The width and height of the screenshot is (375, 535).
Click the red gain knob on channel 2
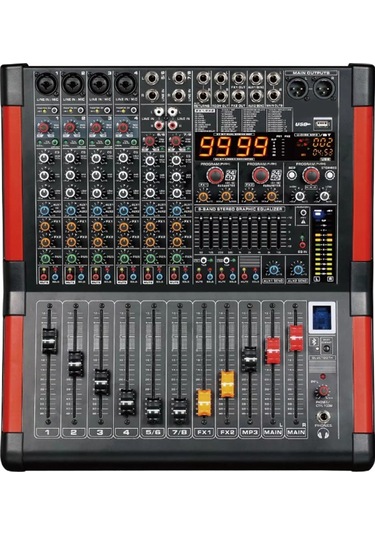[x=70, y=128]
